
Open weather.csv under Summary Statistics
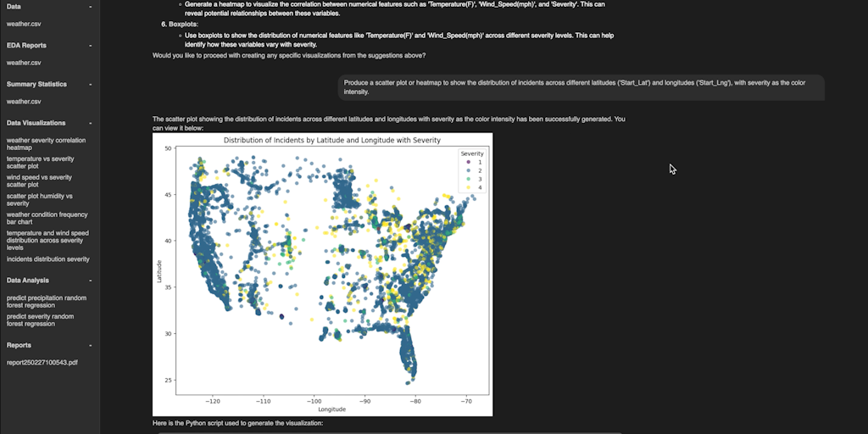(x=24, y=102)
